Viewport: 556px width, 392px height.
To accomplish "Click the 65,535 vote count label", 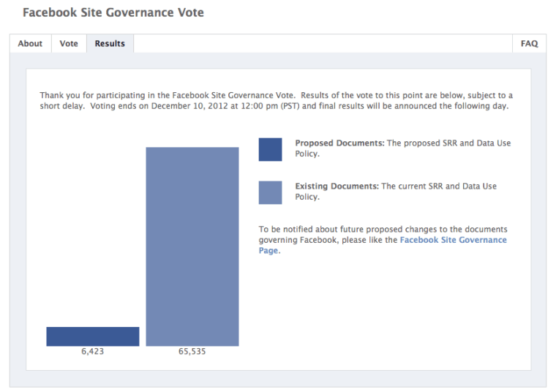I will point(192,352).
